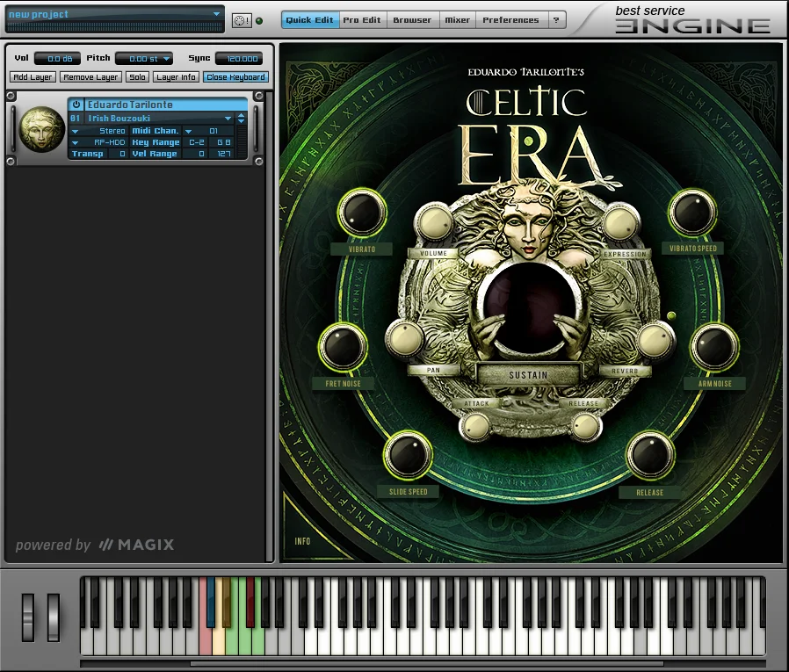Click the Attack knob

click(475, 427)
